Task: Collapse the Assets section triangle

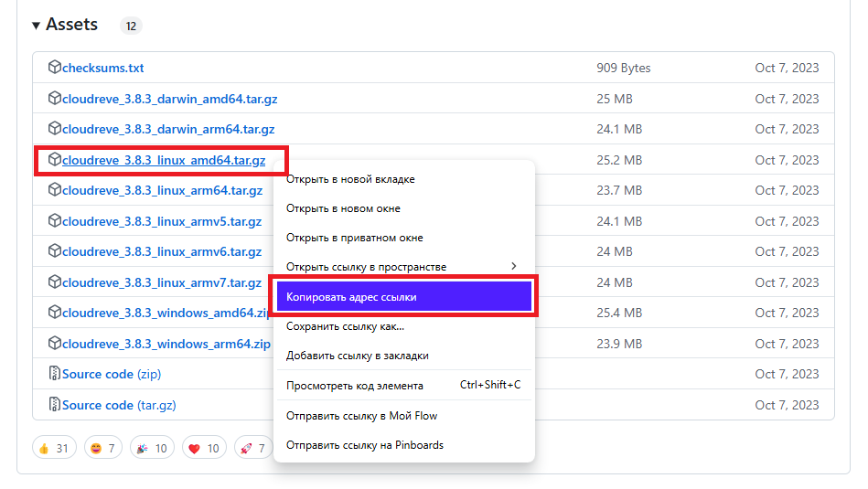Action: [36, 26]
